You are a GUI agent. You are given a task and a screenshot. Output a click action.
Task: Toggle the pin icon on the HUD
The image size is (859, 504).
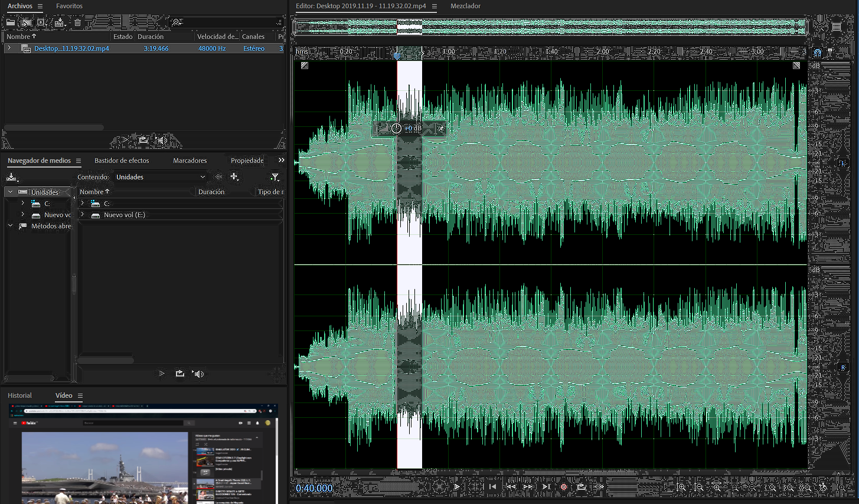tap(440, 128)
